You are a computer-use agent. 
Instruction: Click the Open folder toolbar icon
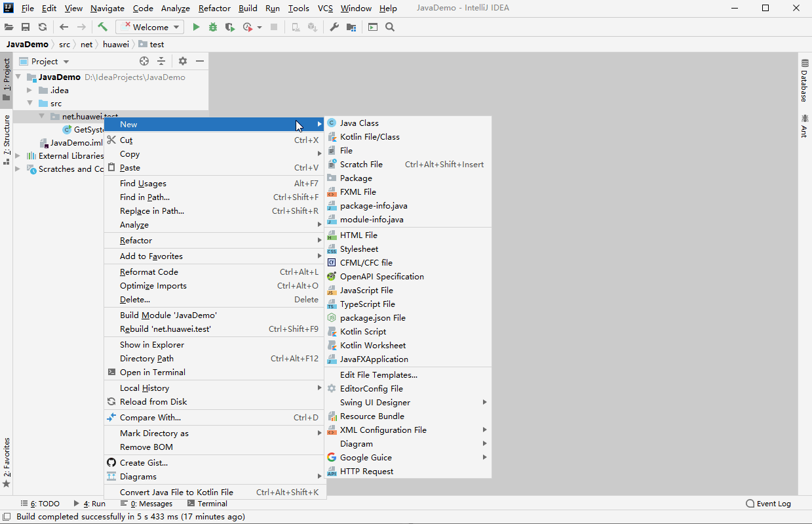(9, 27)
